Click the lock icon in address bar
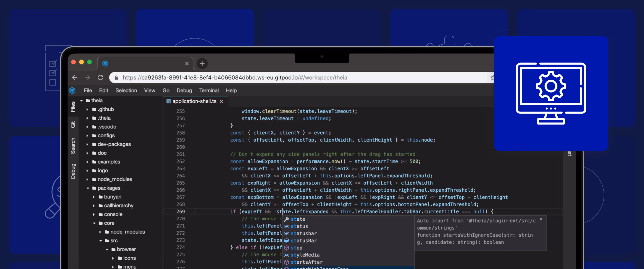The width and height of the screenshot is (644, 269). pyautogui.click(x=116, y=78)
